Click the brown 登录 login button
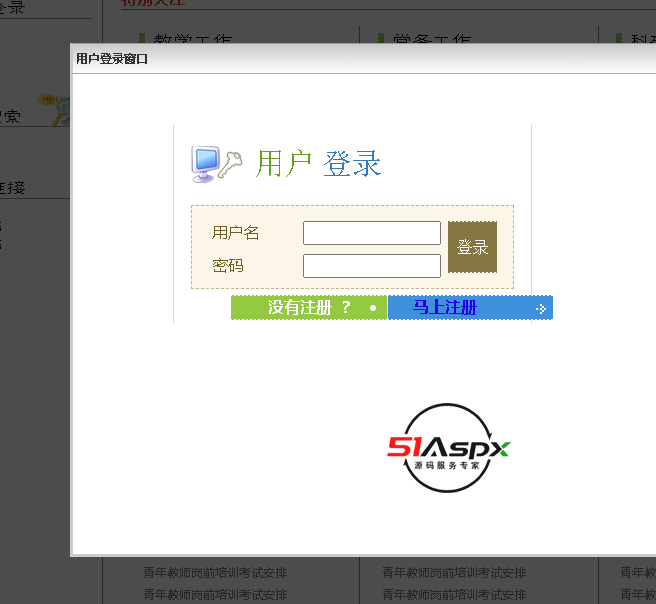656x604 pixels. click(472, 247)
